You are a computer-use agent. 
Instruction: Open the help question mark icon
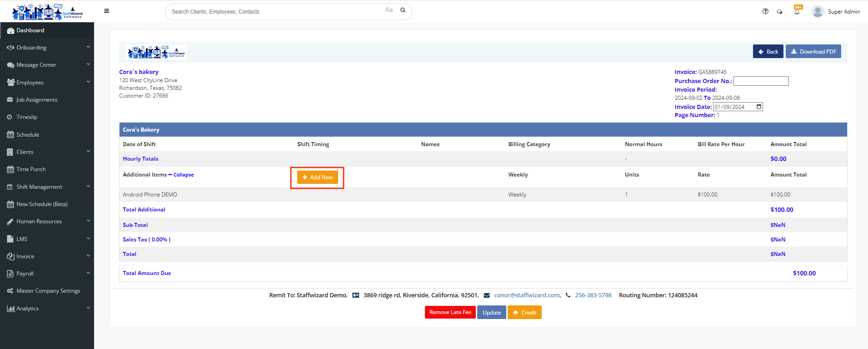point(765,11)
